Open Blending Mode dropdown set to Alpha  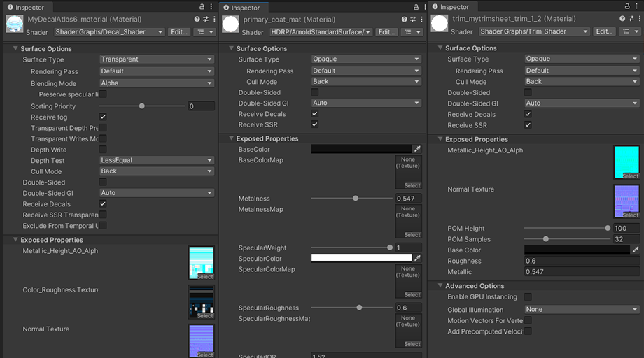(156, 83)
